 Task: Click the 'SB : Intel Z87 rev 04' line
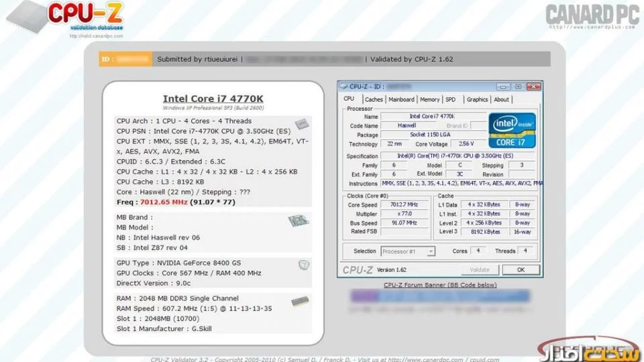[152, 247]
